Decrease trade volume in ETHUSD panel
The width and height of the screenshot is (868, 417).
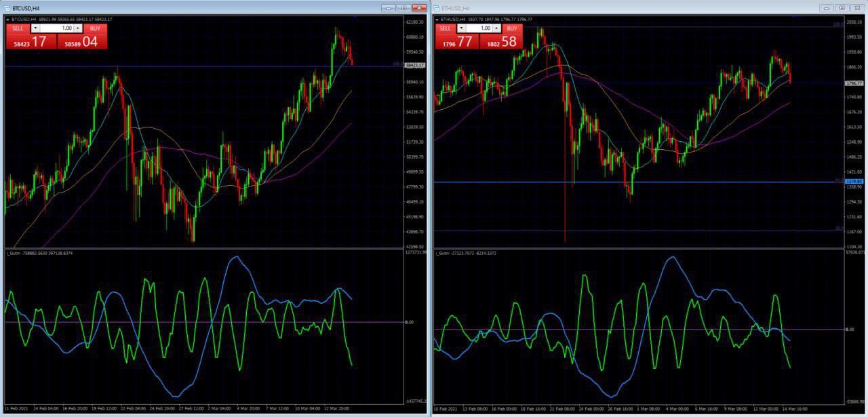click(x=462, y=28)
